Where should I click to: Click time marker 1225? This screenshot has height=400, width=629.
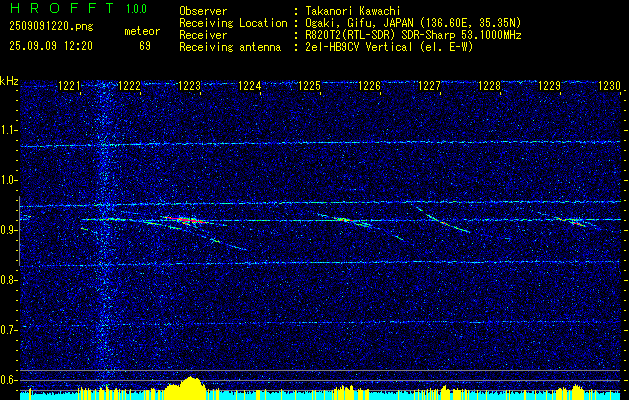(x=309, y=86)
